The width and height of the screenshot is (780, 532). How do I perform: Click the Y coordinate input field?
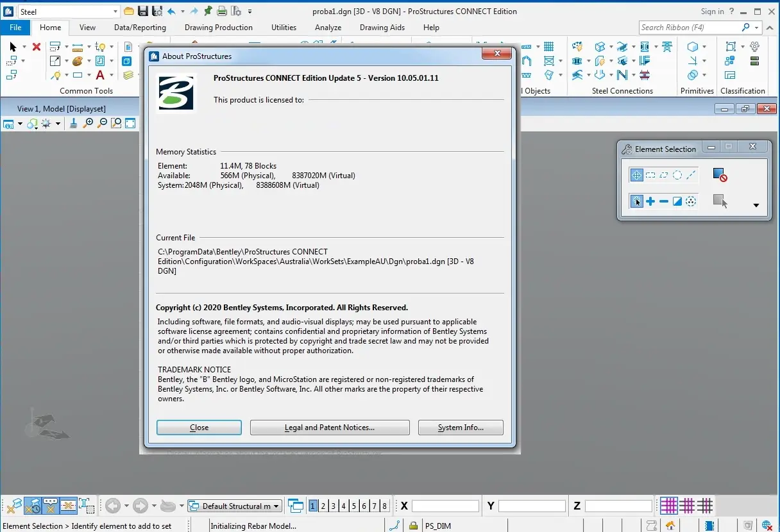coord(532,506)
